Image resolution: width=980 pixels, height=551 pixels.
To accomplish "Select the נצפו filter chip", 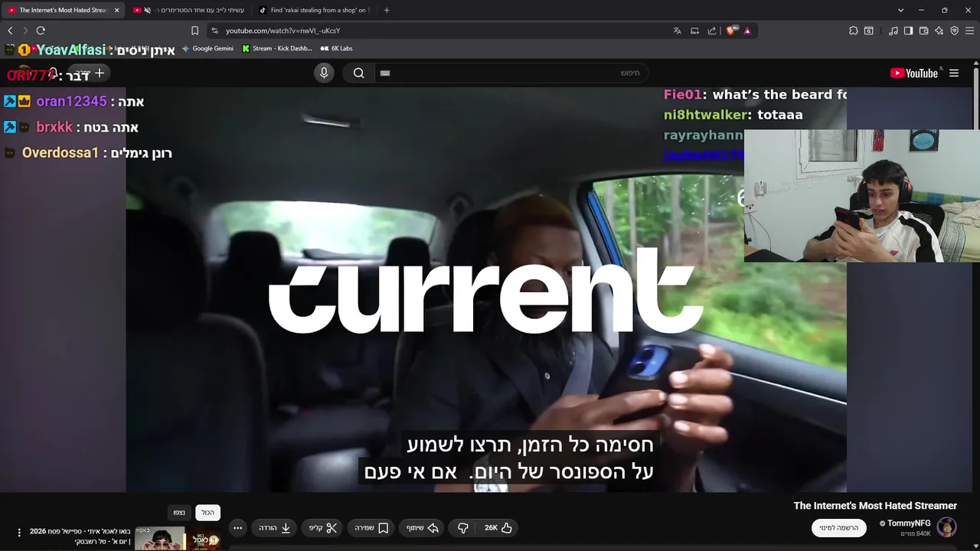I will point(179,513).
